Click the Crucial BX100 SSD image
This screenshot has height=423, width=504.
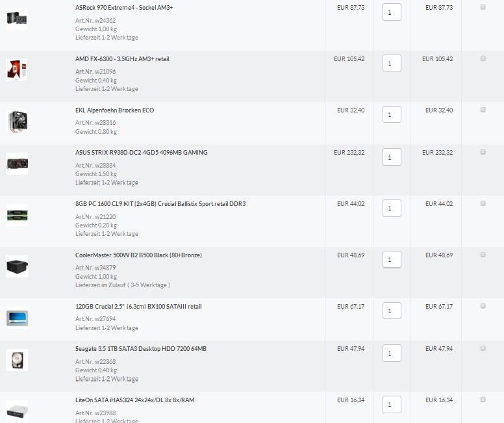(x=17, y=318)
